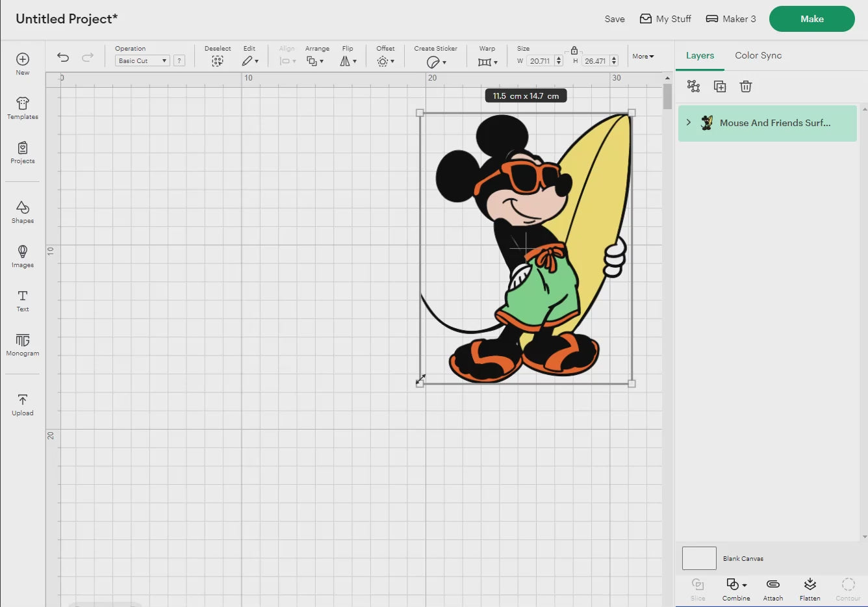Click the operation color swatch with question mark
This screenshot has height=607, width=868.
[179, 61]
